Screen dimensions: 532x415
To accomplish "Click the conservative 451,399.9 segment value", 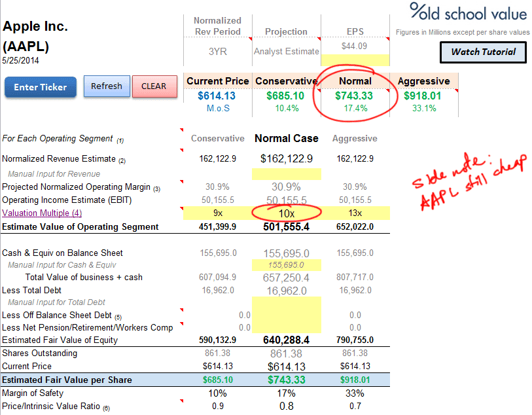I will coord(217,226).
